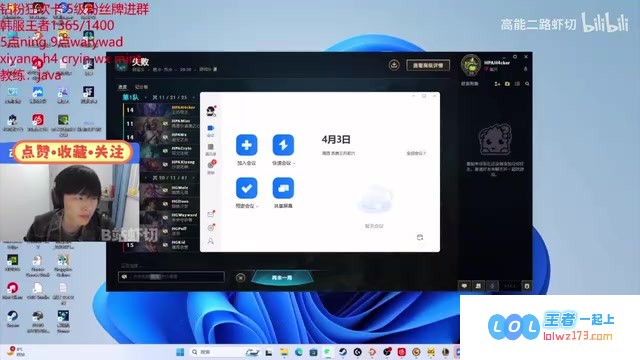Toggle mute icon on HGKid row
The height and width of the screenshot is (360, 640).
point(165,244)
